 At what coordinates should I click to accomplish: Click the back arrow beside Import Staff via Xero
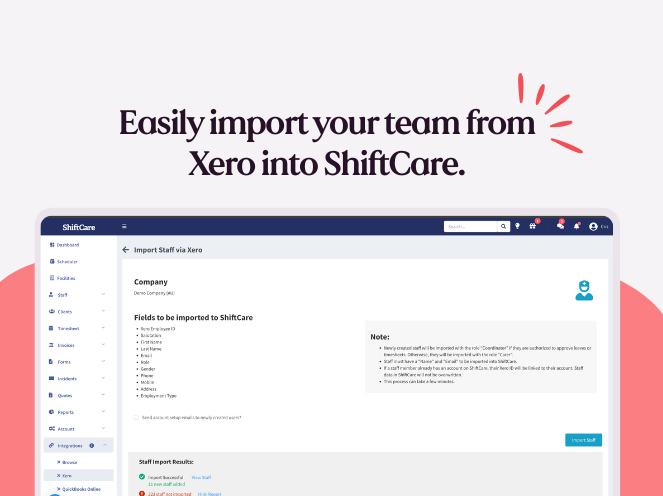coord(126,250)
